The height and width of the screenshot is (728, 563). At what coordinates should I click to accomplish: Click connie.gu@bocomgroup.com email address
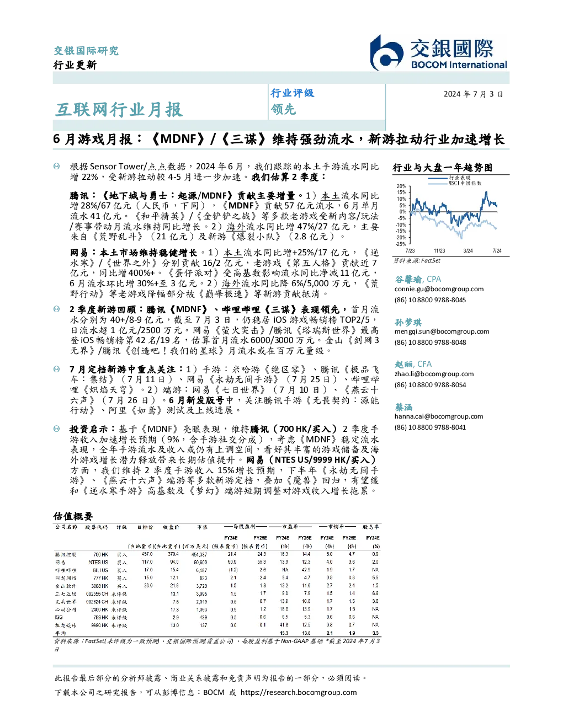click(439, 289)
